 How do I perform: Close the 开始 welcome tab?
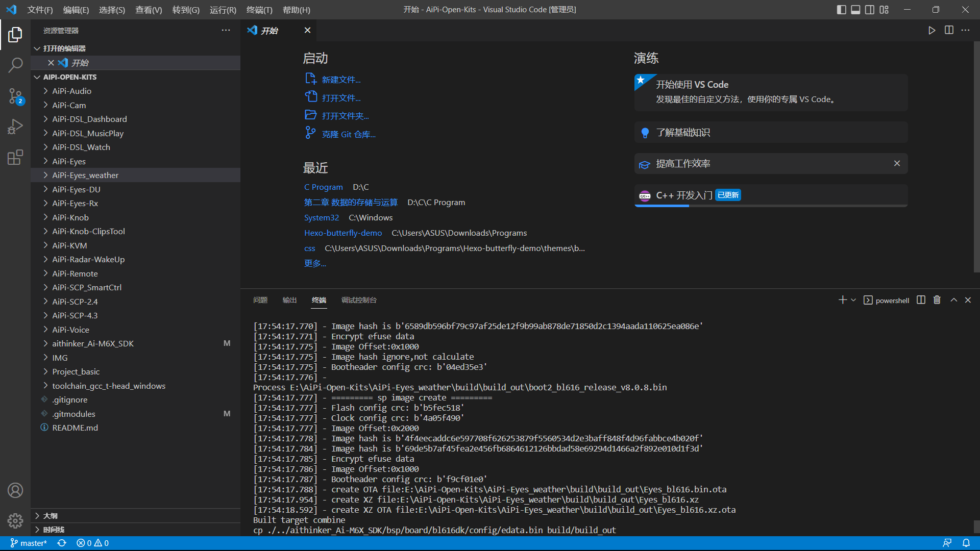point(307,31)
